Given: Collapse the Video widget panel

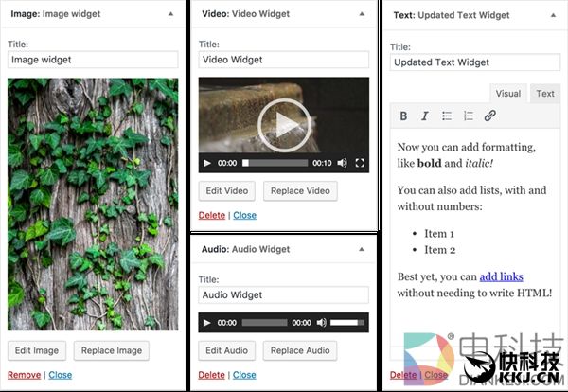Looking at the screenshot, I should tap(361, 14).
